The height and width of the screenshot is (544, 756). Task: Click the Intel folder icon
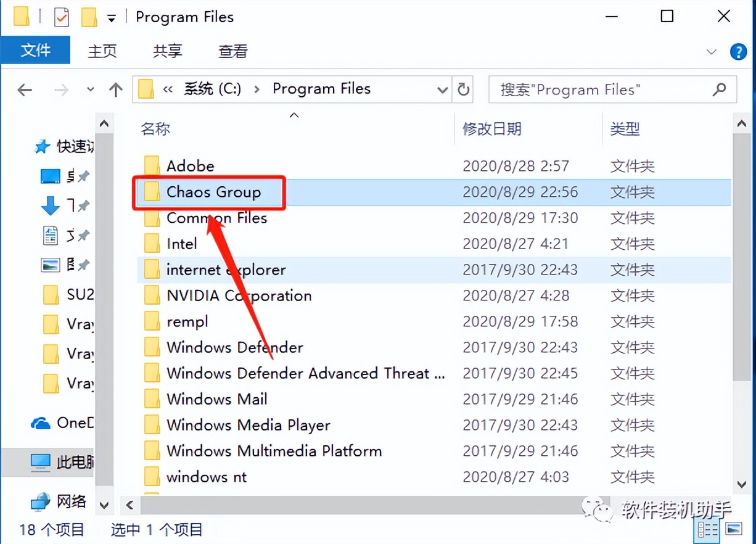152,244
